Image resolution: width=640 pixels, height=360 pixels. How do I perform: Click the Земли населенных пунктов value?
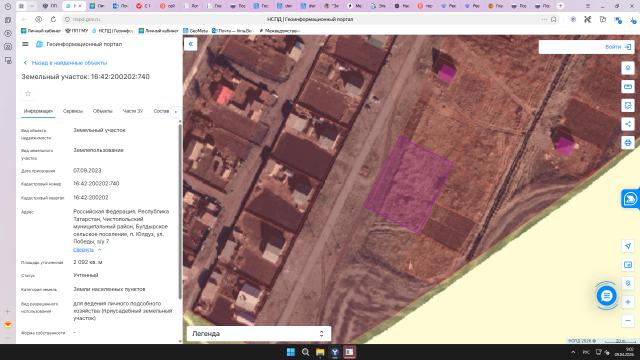tap(109, 289)
